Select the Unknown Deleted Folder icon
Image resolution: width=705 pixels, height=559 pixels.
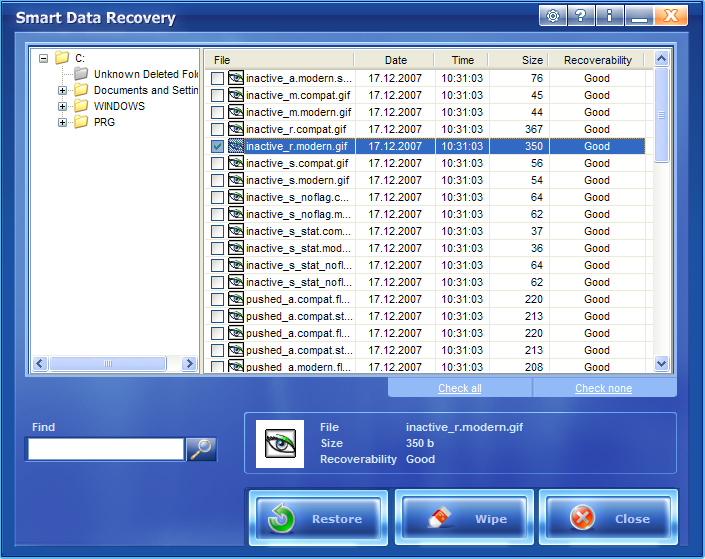(82, 74)
